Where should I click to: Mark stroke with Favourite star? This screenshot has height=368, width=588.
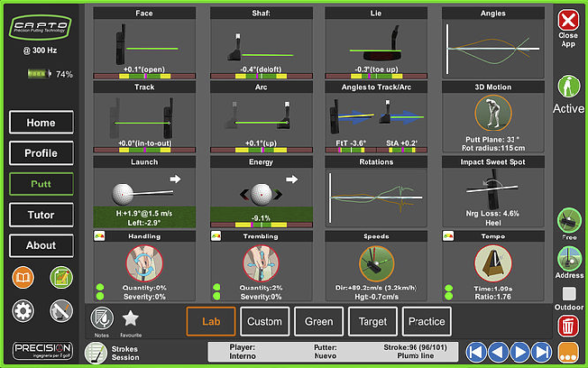click(x=131, y=318)
